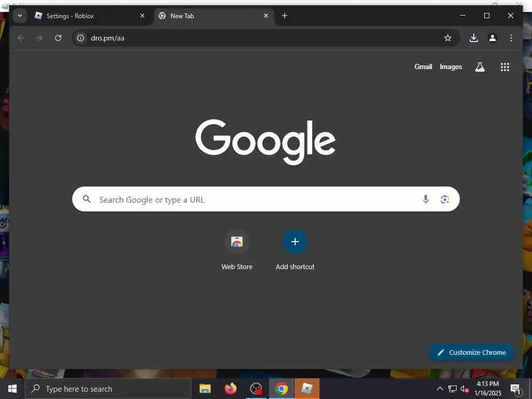Reload the current page
Image resolution: width=532 pixels, height=399 pixels.
pyautogui.click(x=58, y=38)
